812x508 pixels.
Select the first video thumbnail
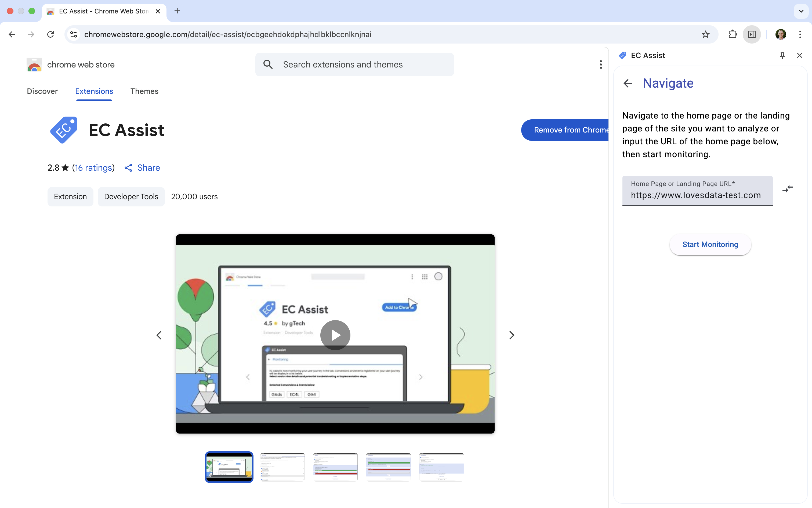pos(229,467)
